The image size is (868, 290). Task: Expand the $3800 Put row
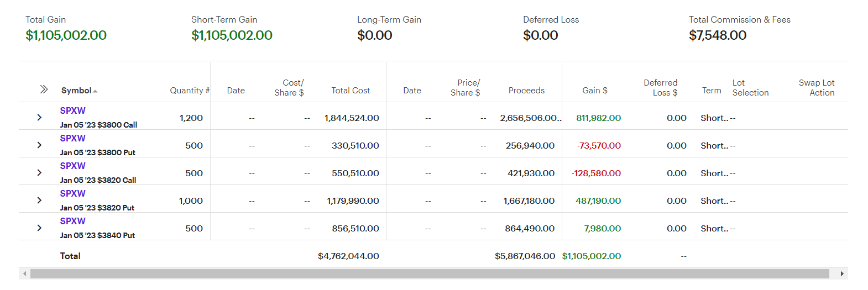tap(39, 145)
